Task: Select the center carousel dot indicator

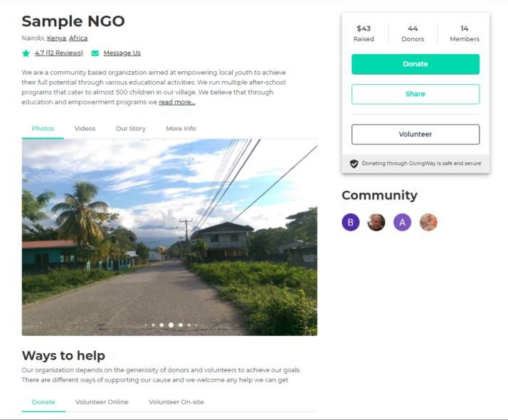Action: pyautogui.click(x=171, y=325)
